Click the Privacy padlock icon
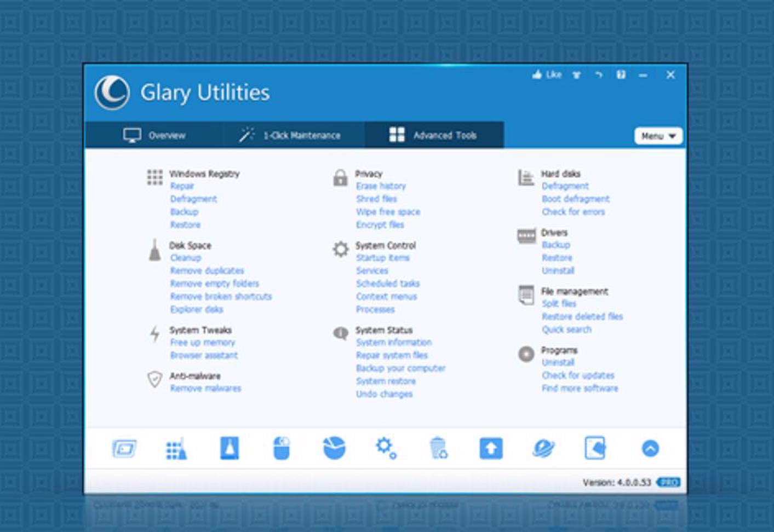Image resolution: width=774 pixels, height=532 pixels. pyautogui.click(x=340, y=178)
